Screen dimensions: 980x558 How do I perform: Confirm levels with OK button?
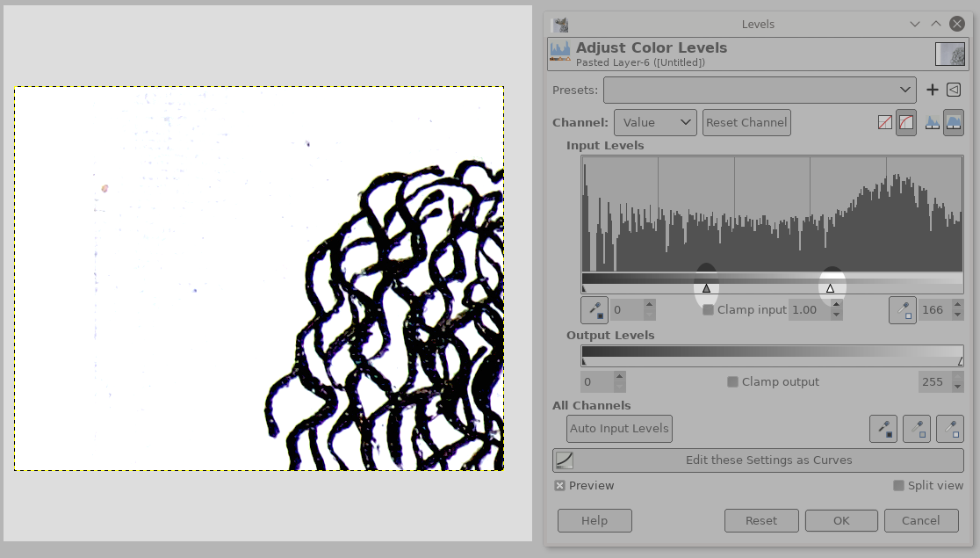point(841,520)
